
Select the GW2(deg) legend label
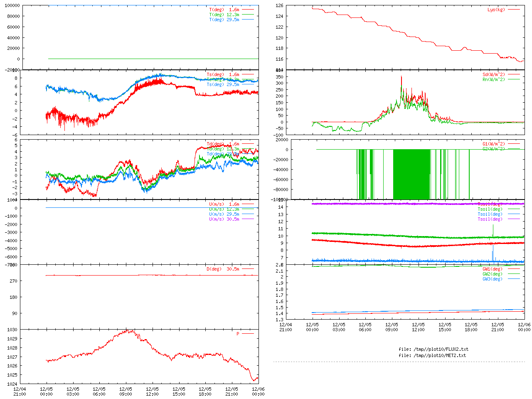point(493,274)
